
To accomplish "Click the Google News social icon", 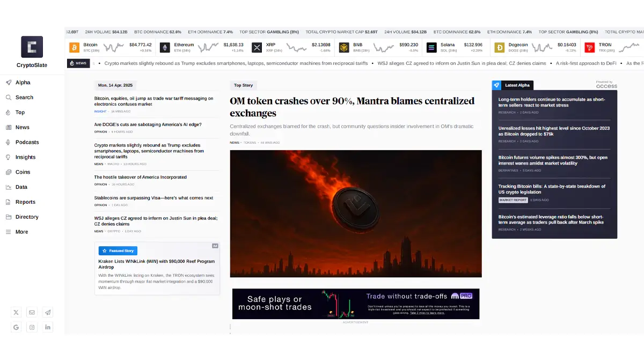I will pyautogui.click(x=16, y=327).
